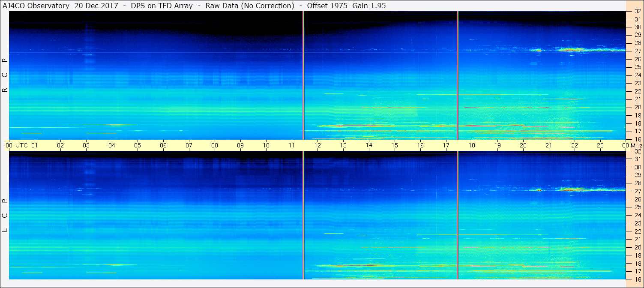
Task: Click the 15 hour tick label
Action: (x=395, y=145)
